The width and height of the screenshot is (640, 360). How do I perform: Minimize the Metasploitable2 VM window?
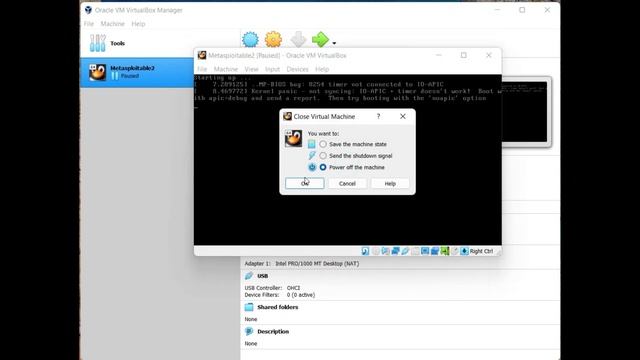tap(439, 55)
